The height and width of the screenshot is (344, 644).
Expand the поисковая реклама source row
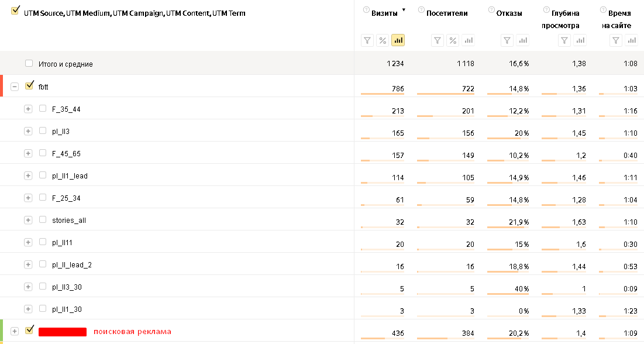point(15,332)
